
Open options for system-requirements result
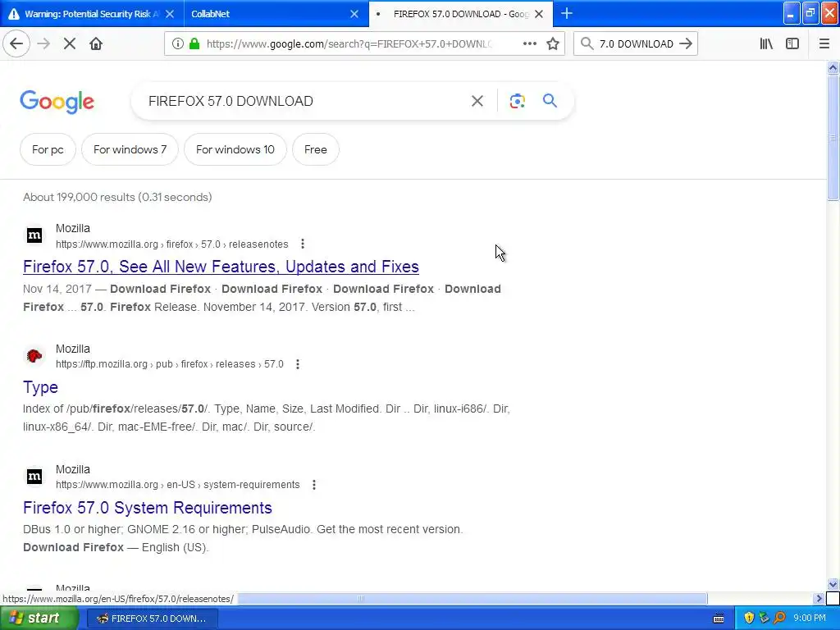(314, 485)
